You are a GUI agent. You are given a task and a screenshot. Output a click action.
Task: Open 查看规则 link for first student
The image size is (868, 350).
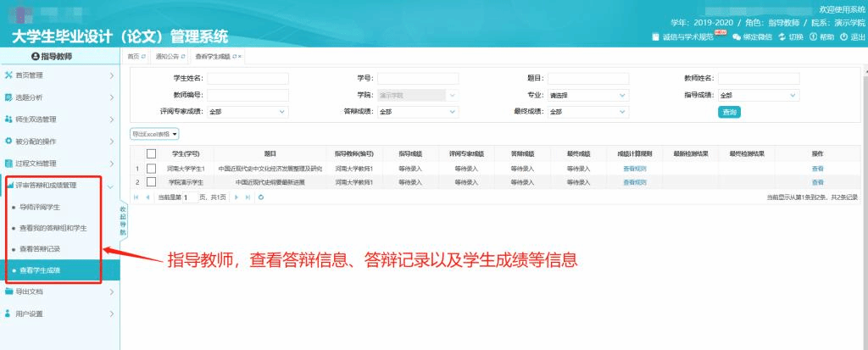634,169
